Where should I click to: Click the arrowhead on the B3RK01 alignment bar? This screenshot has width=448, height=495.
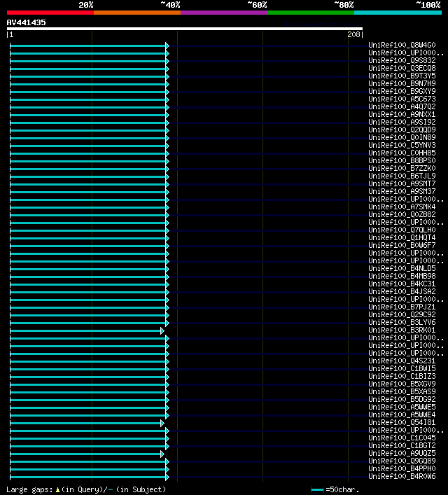tap(162, 330)
